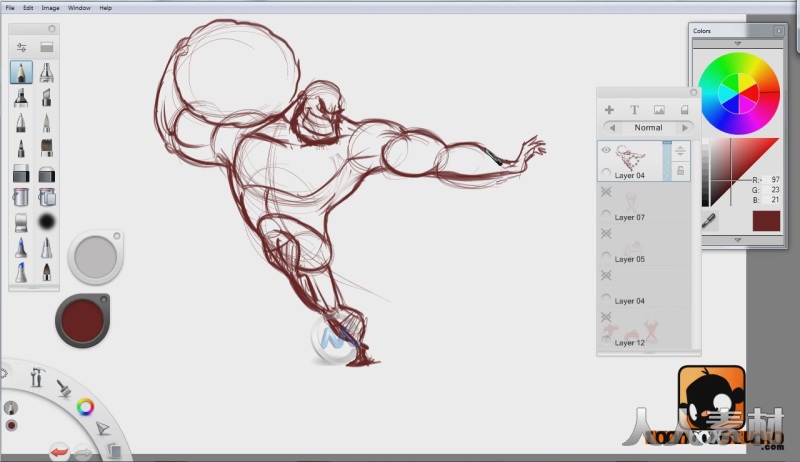Hide the active Layer 04 eye icon
The height and width of the screenshot is (462, 800).
coord(606,150)
